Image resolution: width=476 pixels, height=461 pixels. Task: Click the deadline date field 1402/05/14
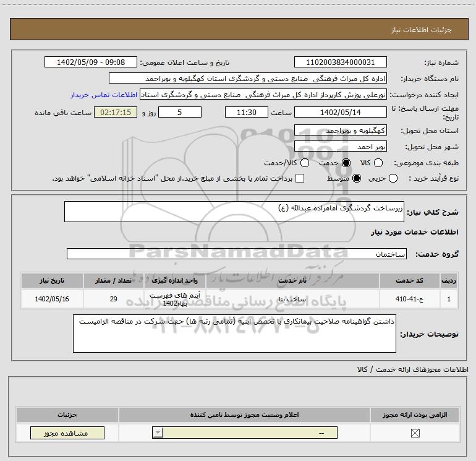(x=340, y=113)
